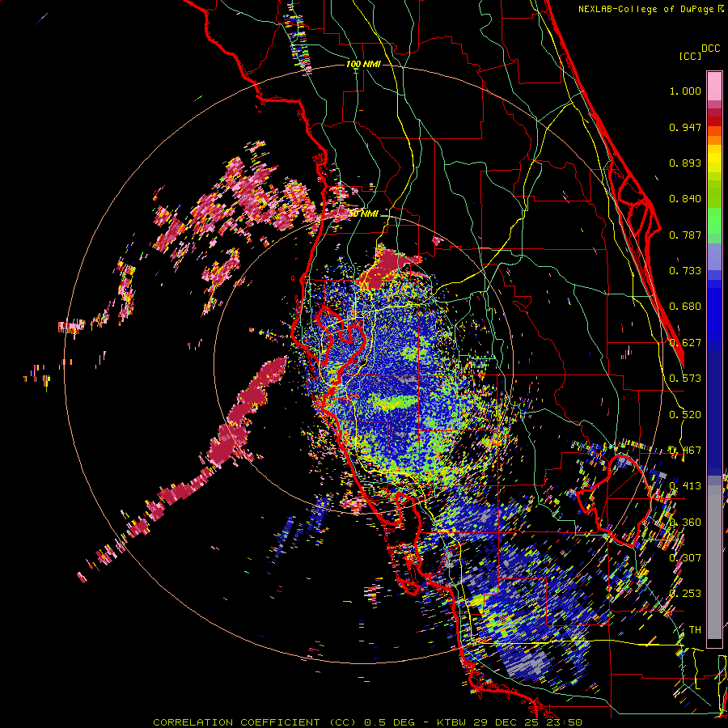Click the 0.733 legend value
This screenshot has width=728, height=728.
point(685,271)
